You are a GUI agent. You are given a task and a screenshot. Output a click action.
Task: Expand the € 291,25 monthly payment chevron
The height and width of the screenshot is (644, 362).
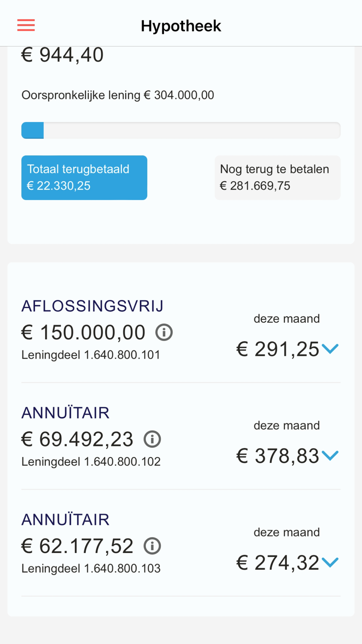pyautogui.click(x=330, y=349)
